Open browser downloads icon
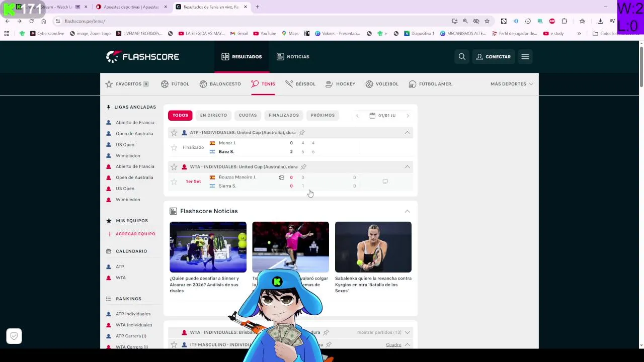This screenshot has width=644, height=362. click(x=600, y=21)
